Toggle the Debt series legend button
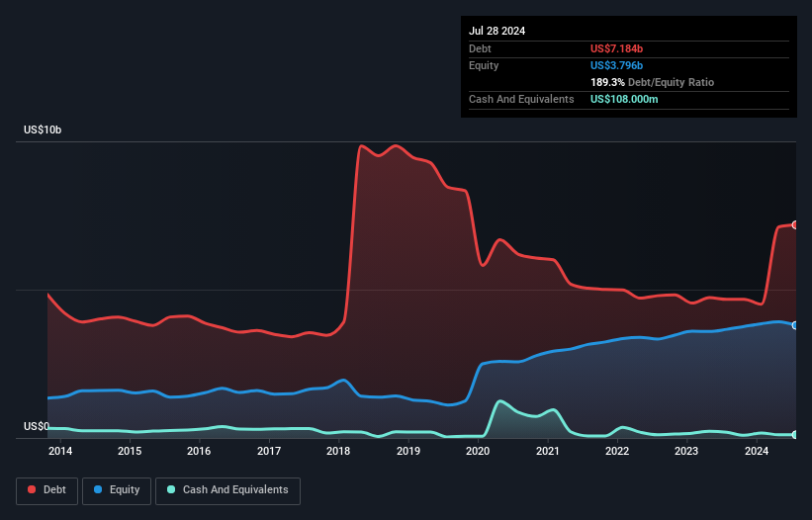The height and width of the screenshot is (520, 812). click(46, 490)
